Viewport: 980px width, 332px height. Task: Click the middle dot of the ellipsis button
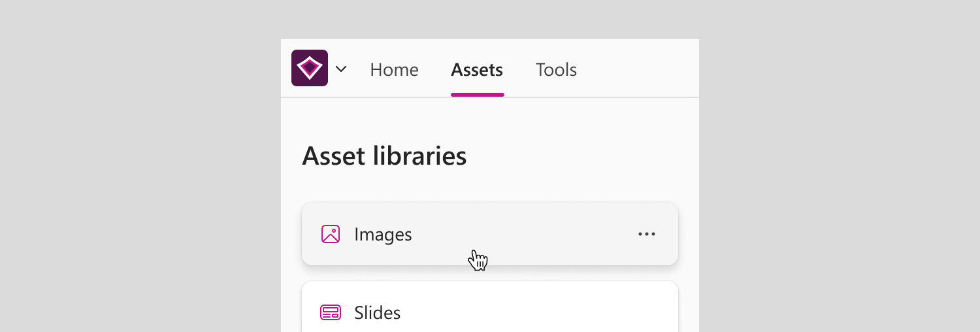click(x=647, y=234)
